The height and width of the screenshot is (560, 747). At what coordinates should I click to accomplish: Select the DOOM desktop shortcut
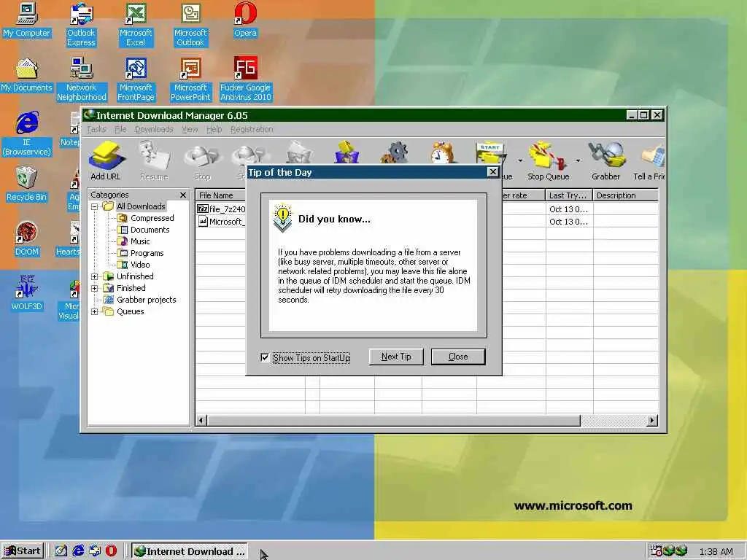[x=27, y=238]
